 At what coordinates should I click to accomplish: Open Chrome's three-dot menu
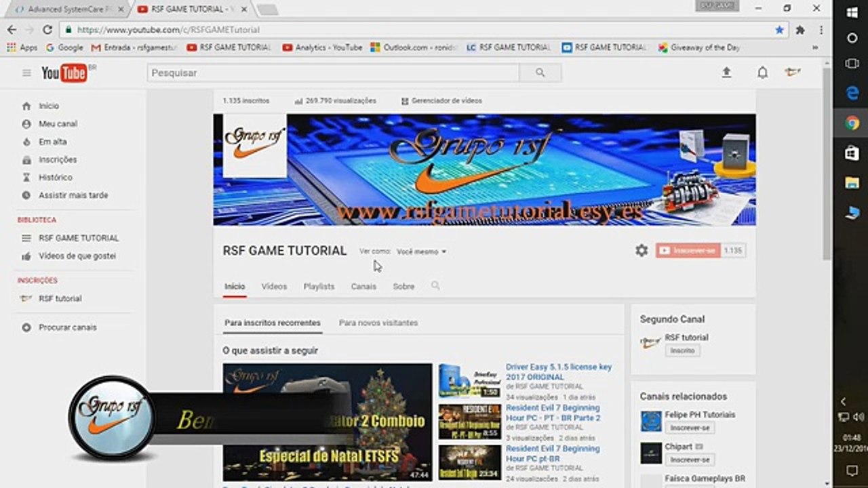(821, 30)
